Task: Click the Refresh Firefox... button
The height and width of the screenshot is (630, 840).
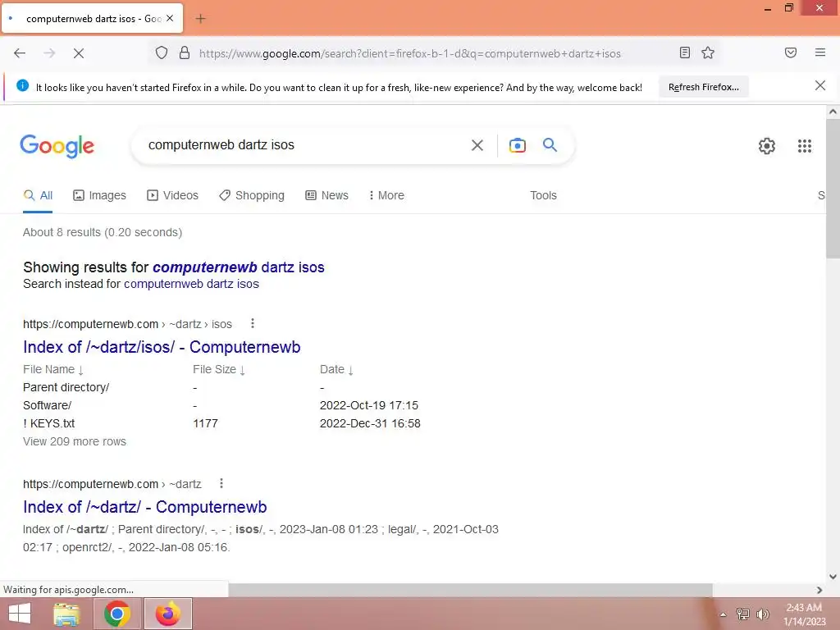Action: coord(703,87)
